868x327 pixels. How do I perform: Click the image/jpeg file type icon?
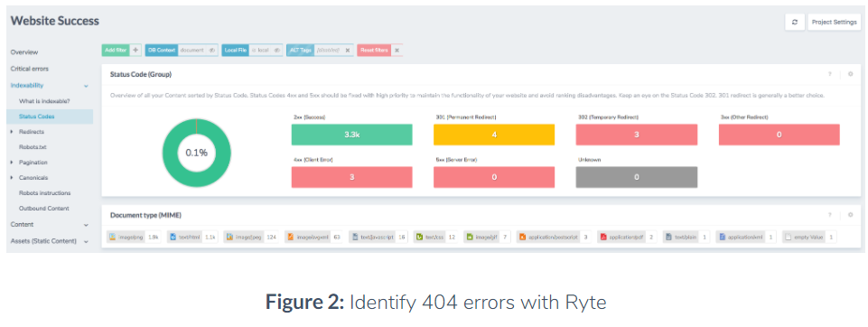coord(229,237)
